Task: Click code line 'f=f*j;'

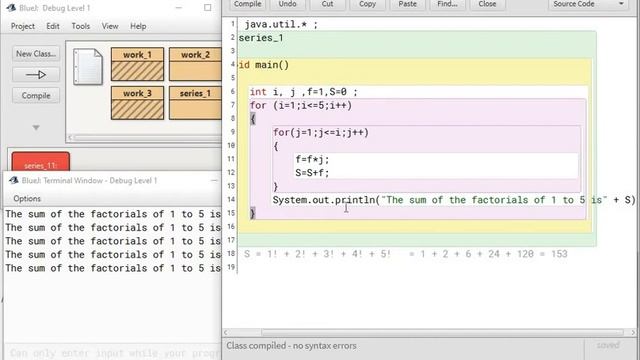Action: click(312, 159)
